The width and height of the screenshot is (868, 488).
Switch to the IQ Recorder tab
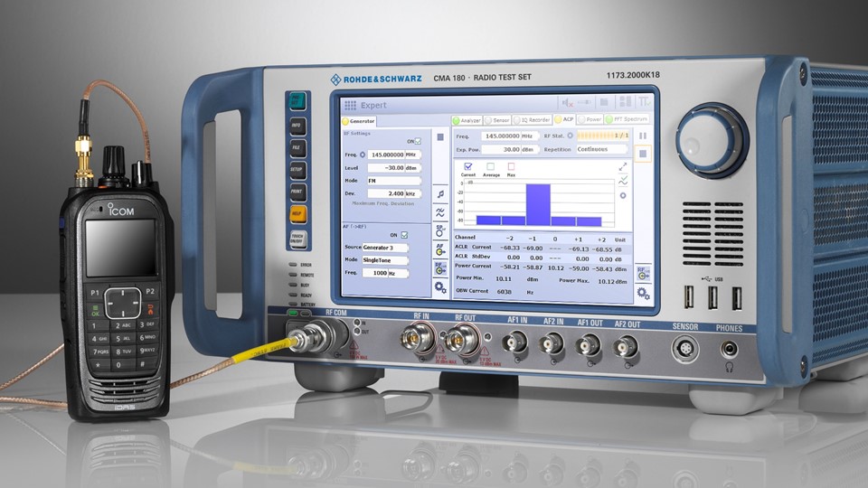pos(532,119)
